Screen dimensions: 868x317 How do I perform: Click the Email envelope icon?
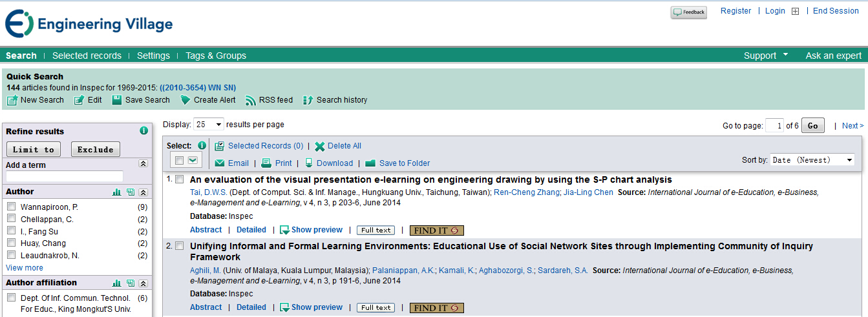220,163
